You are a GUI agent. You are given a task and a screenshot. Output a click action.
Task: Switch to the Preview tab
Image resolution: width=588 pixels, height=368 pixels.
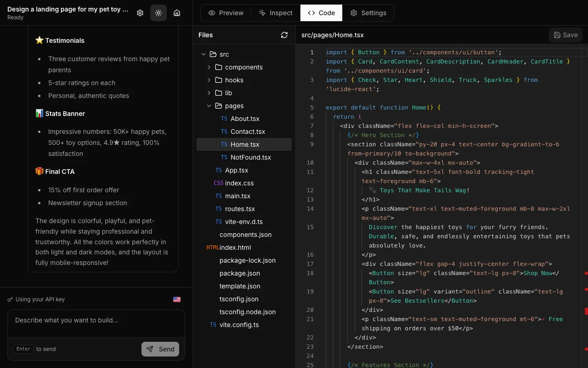pyautogui.click(x=226, y=13)
